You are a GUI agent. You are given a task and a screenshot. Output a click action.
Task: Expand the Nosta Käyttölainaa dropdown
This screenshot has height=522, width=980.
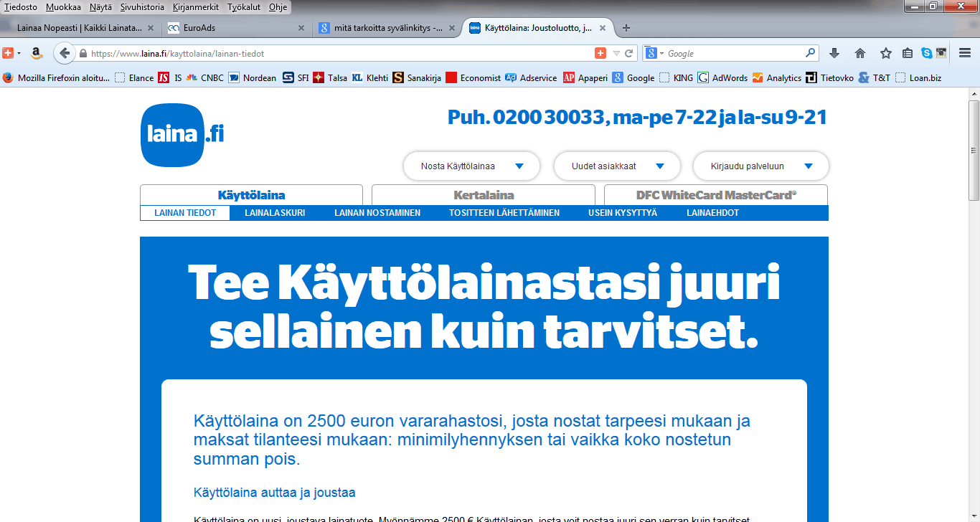[x=471, y=166]
